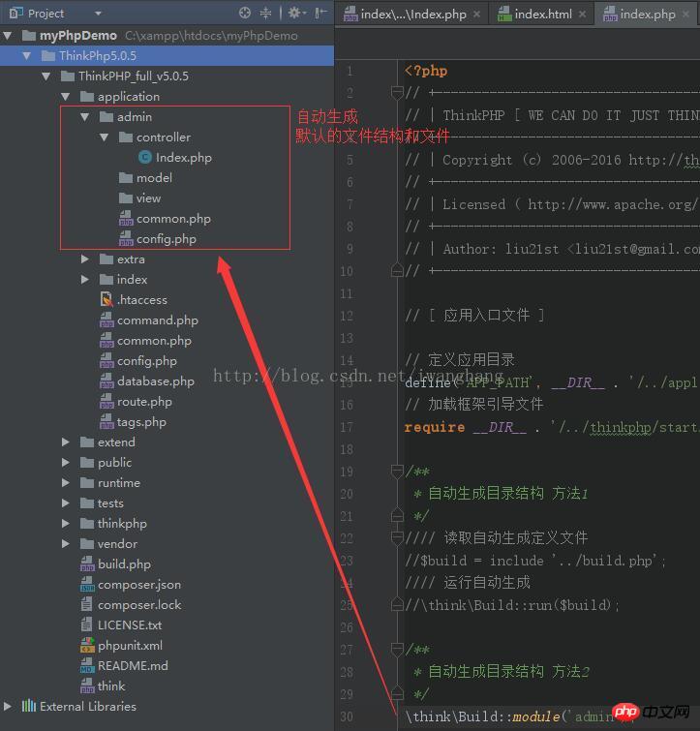Select application config.php PHP icon
The image size is (700, 731).
pyautogui.click(x=107, y=361)
